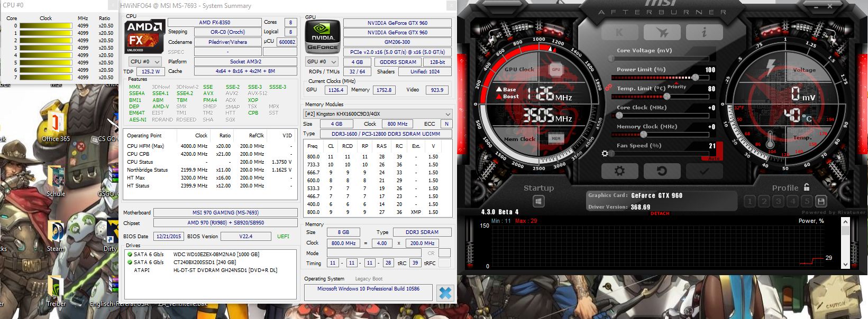868x319 pixels.
Task: Click the 733.3 memory frequency row
Action: [377, 165]
